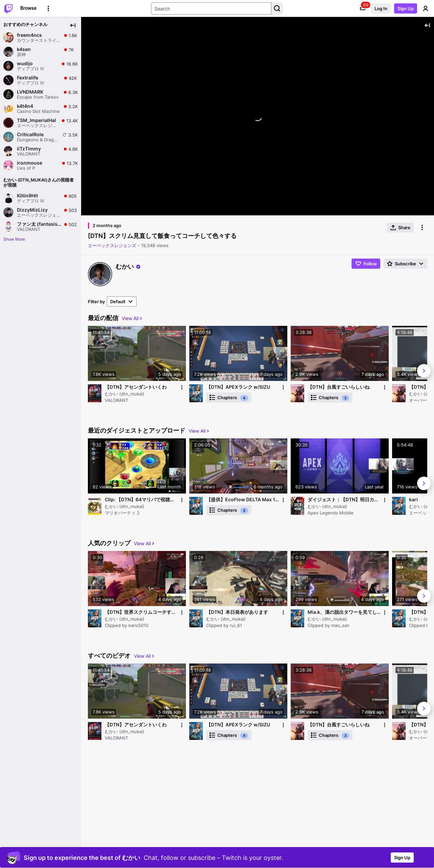Open the 0:26 clip thumbnail
The image size is (434, 868).
pos(238,578)
